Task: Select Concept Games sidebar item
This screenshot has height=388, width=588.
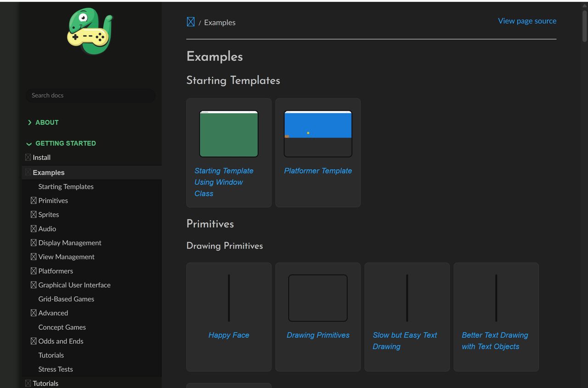Action: tap(62, 327)
